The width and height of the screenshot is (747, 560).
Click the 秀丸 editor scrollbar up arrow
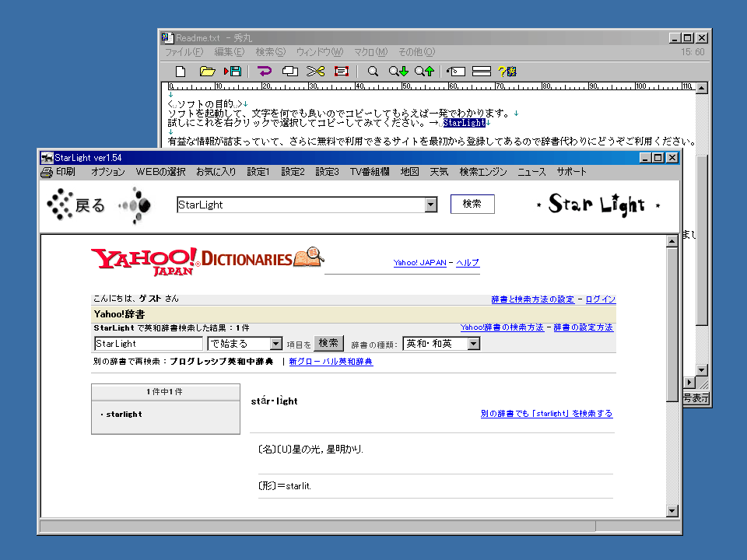pos(702,88)
